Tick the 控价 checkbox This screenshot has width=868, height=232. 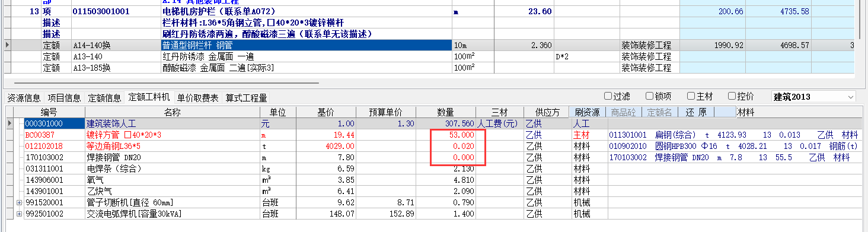(732, 96)
